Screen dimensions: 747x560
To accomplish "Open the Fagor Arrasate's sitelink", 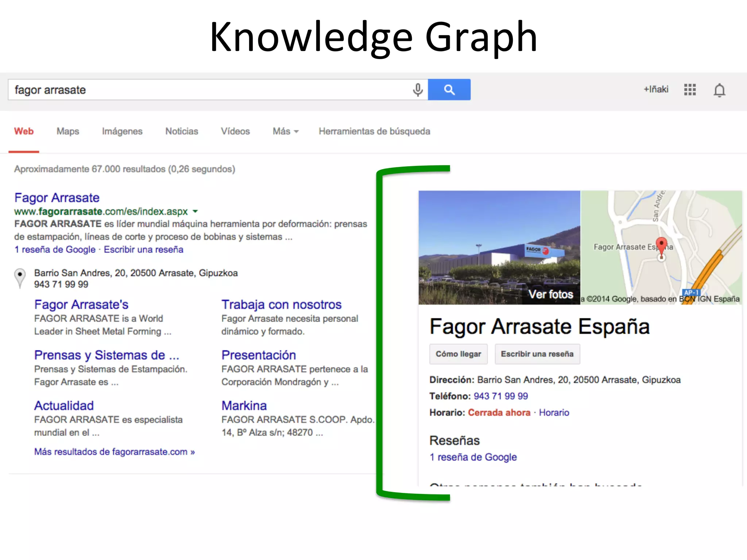I will [x=81, y=304].
